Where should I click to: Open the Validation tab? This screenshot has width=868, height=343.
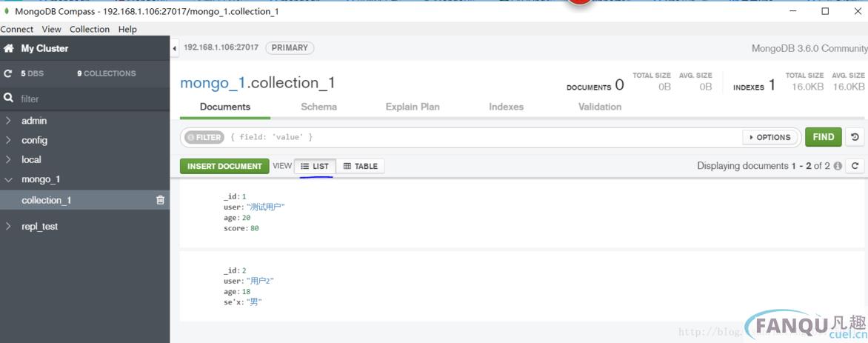point(599,107)
